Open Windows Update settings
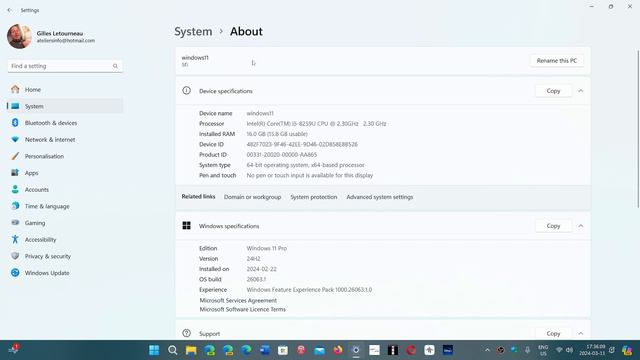 [64, 273]
